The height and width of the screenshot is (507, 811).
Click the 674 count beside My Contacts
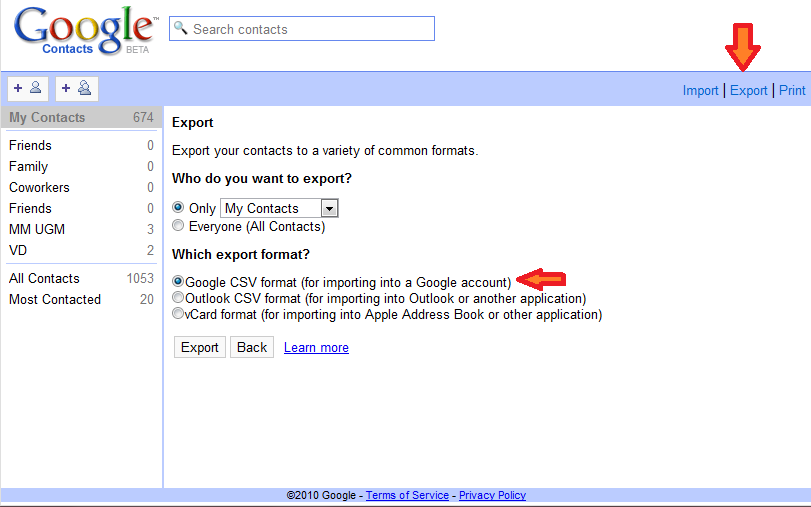tap(143, 117)
